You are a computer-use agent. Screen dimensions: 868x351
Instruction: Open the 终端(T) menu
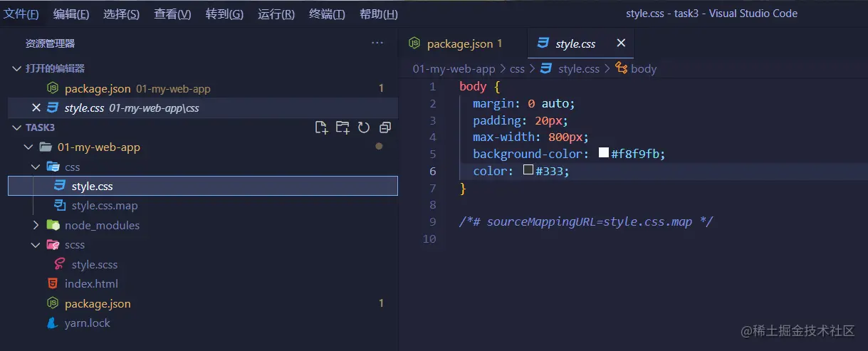tap(328, 14)
